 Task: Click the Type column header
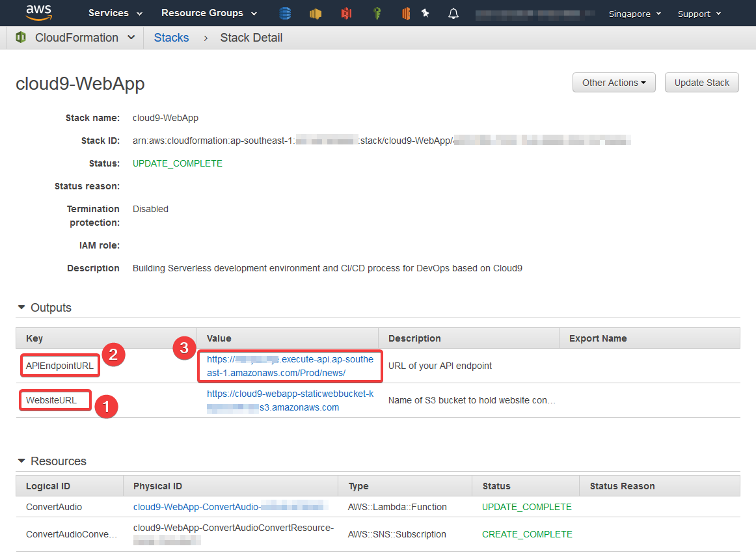pos(405,485)
